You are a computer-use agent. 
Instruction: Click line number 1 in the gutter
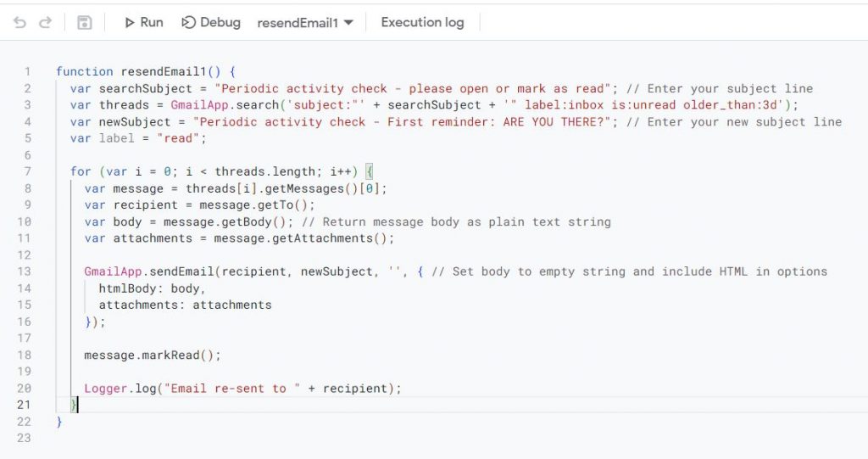click(x=27, y=72)
